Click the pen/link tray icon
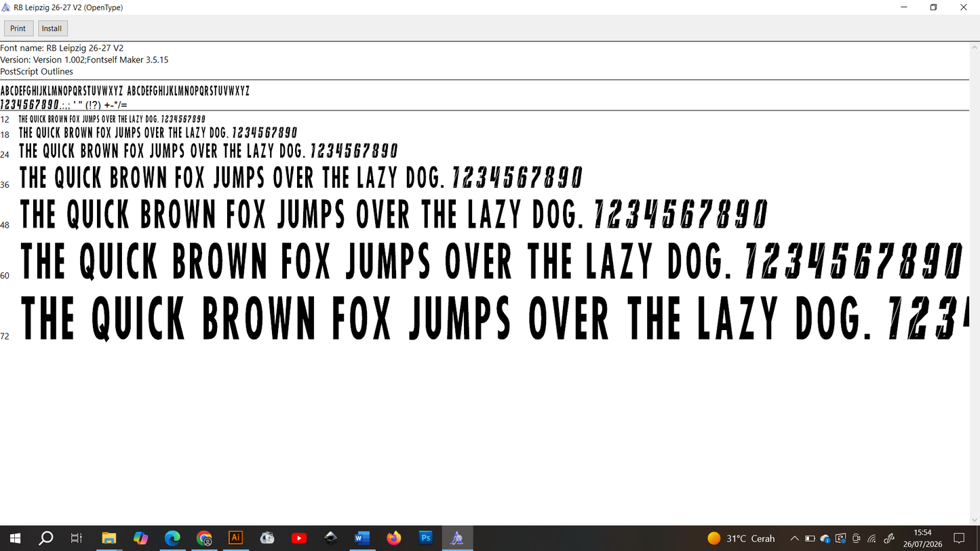Viewport: 980px width, 551px height. click(889, 539)
